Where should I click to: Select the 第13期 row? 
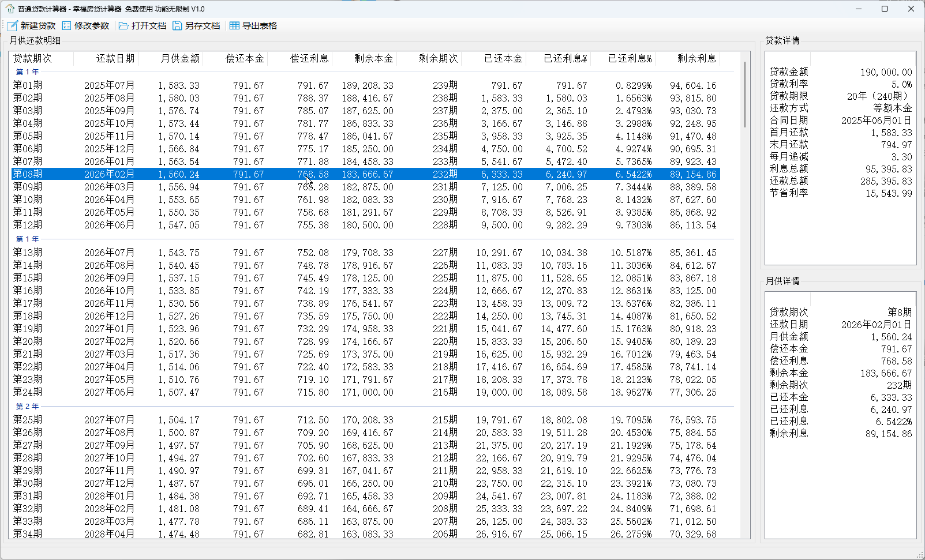tap(365, 252)
